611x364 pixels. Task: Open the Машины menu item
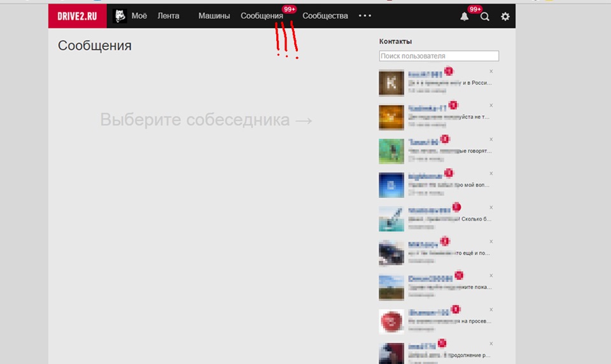pyautogui.click(x=214, y=15)
